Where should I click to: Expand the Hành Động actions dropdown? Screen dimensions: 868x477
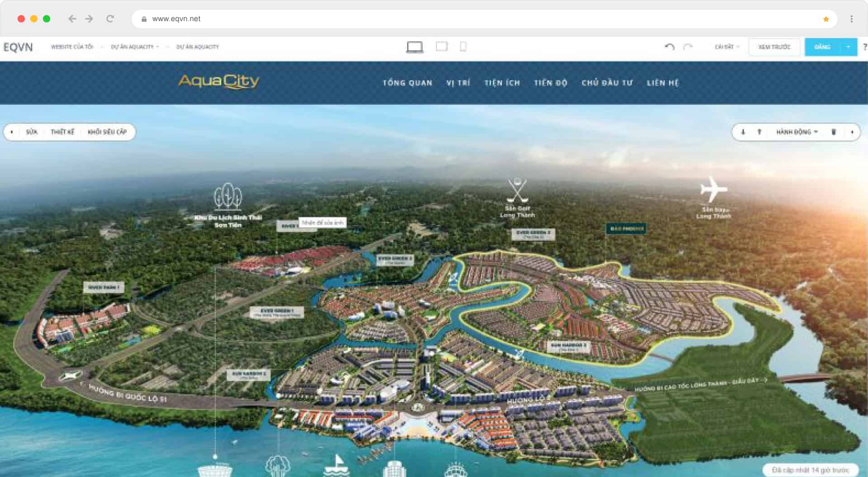click(797, 132)
